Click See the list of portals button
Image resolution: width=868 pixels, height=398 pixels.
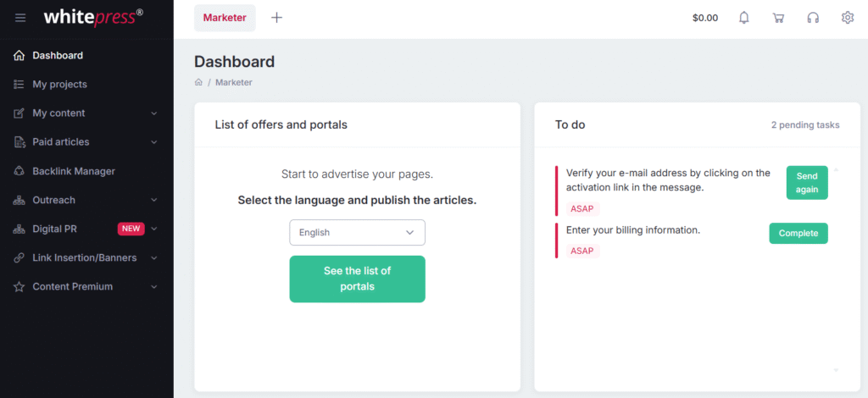[x=357, y=279]
